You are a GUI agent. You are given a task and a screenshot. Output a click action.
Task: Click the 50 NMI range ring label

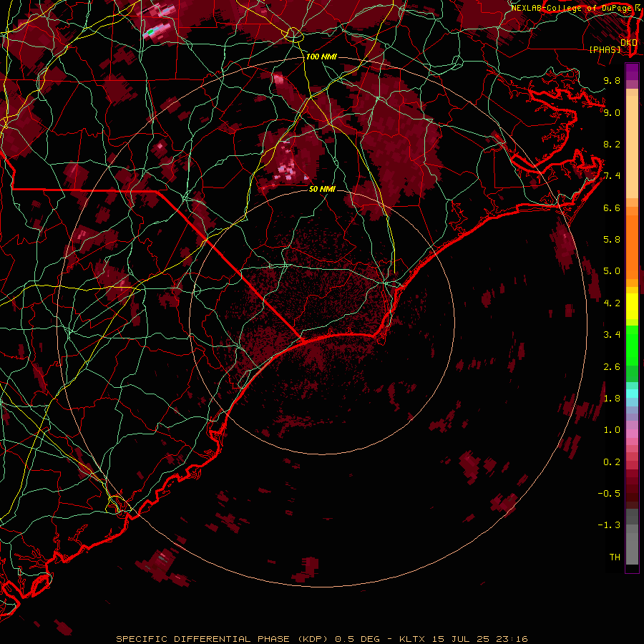pos(322,189)
